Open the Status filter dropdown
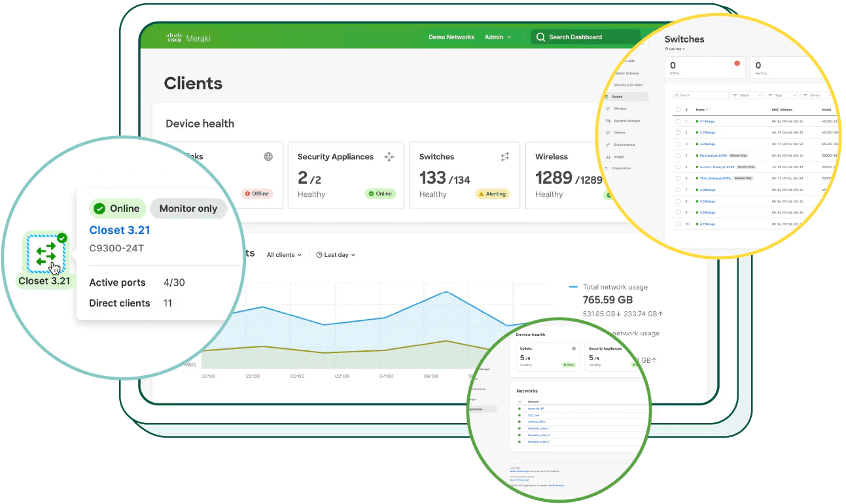Image resolution: width=846 pixels, height=504 pixels. tap(747, 95)
